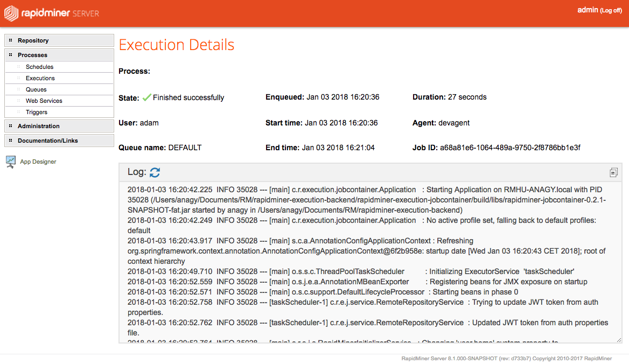Expand the Documentation/Links section
This screenshot has height=364, width=629.
click(59, 141)
